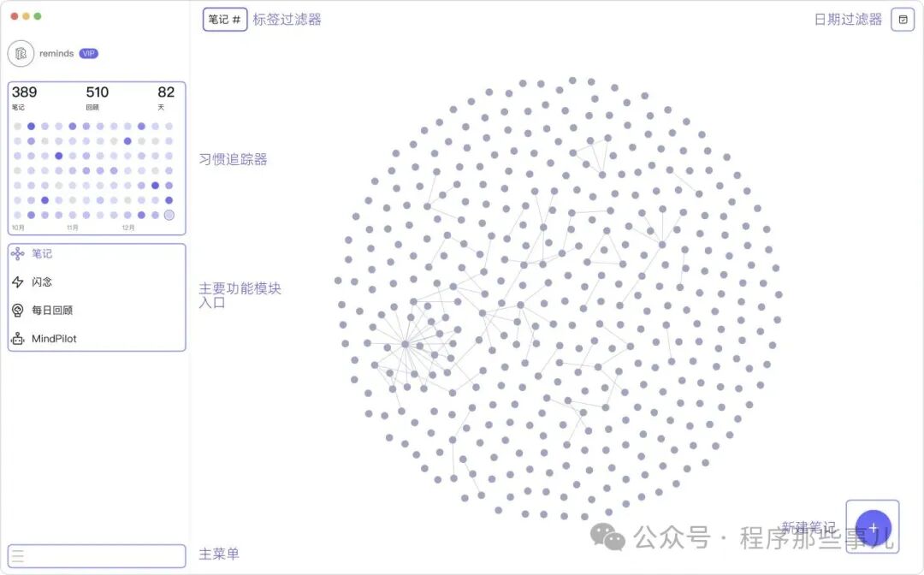Select the 笔记 graph view icon in sidebar

click(x=19, y=253)
